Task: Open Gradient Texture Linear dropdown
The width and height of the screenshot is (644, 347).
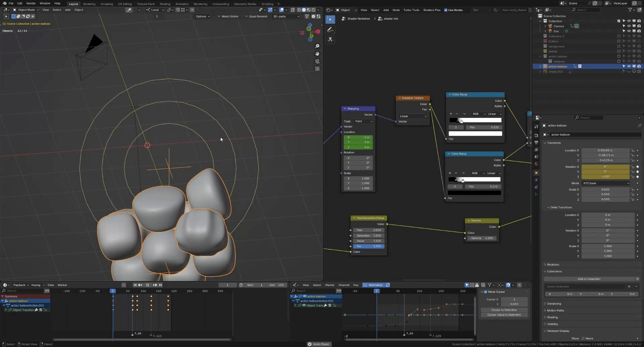Action: [x=413, y=116]
